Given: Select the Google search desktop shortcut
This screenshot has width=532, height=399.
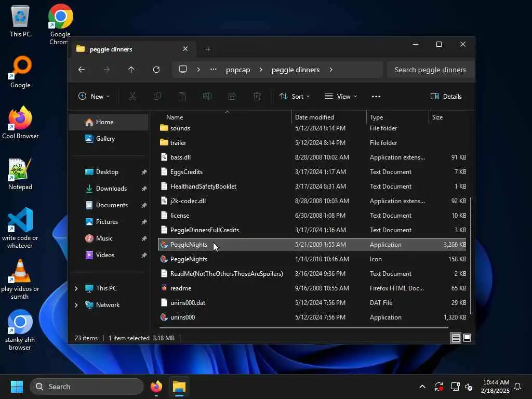Looking at the screenshot, I should 20,72.
